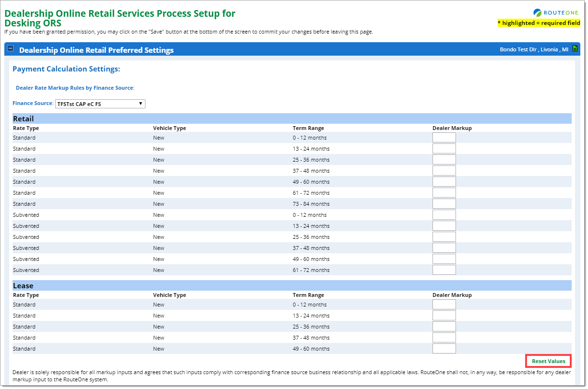
Task: Click Retail Subvented 25 - 36 months markup field
Action: click(444, 237)
